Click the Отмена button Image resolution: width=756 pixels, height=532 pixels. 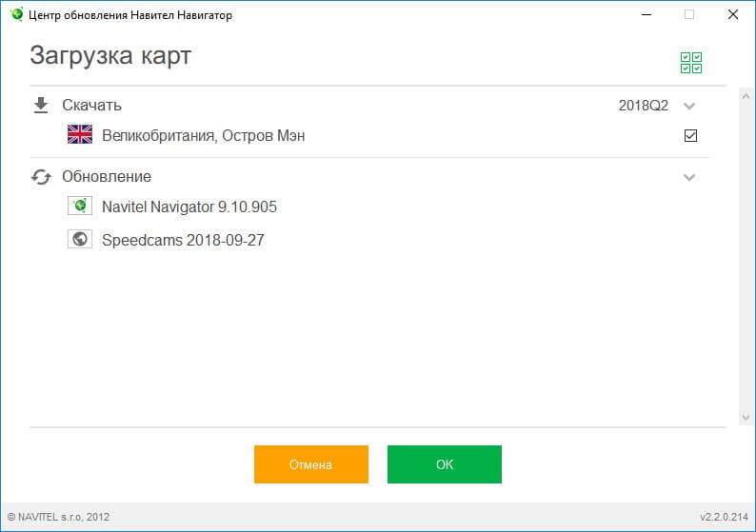(311, 464)
